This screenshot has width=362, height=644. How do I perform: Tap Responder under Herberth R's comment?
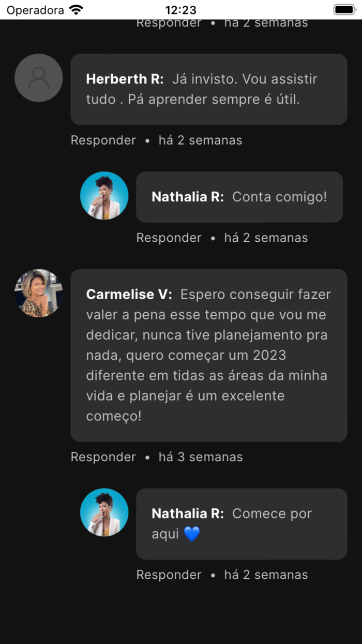(x=103, y=140)
